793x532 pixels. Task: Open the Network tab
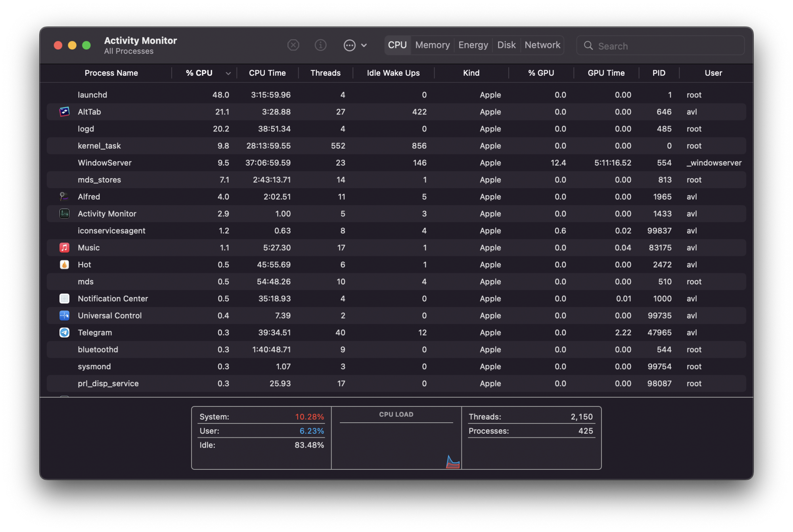coord(542,45)
